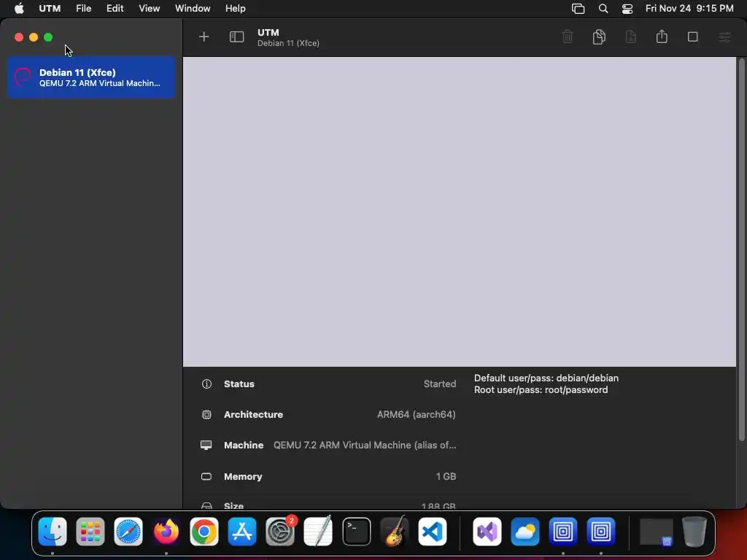747x560 pixels.
Task: Click the trash delete VM icon
Action: (568, 36)
